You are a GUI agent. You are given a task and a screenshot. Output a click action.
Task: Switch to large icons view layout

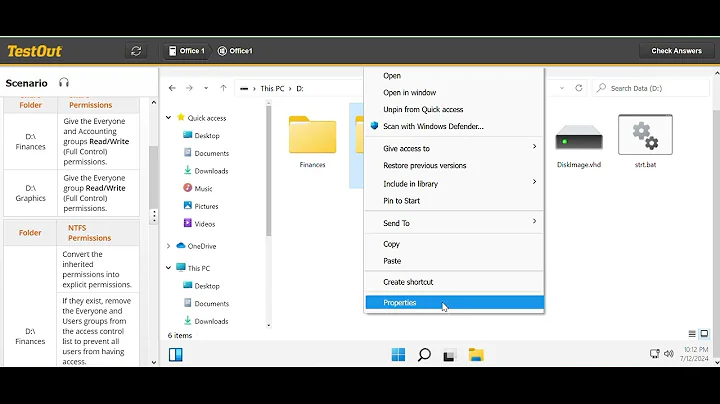click(704, 334)
